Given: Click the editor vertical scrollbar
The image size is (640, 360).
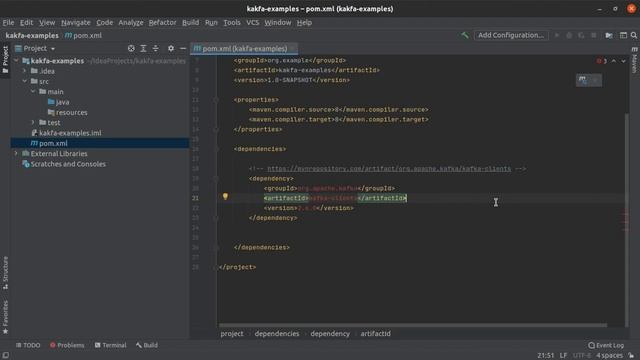Looking at the screenshot, I should (627, 220).
